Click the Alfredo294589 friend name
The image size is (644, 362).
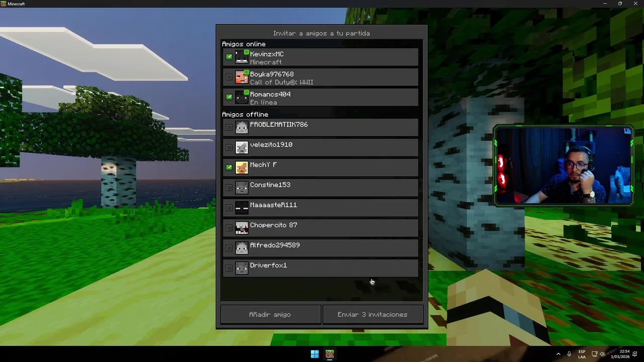tap(275, 245)
